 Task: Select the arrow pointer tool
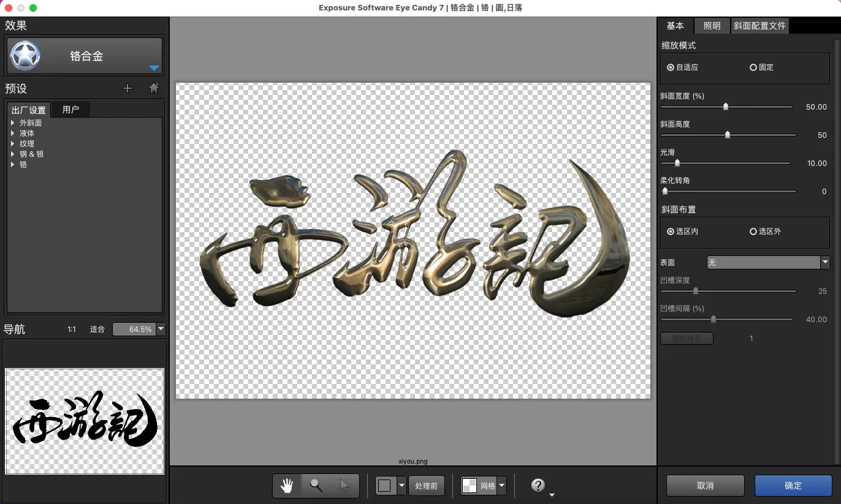(344, 486)
